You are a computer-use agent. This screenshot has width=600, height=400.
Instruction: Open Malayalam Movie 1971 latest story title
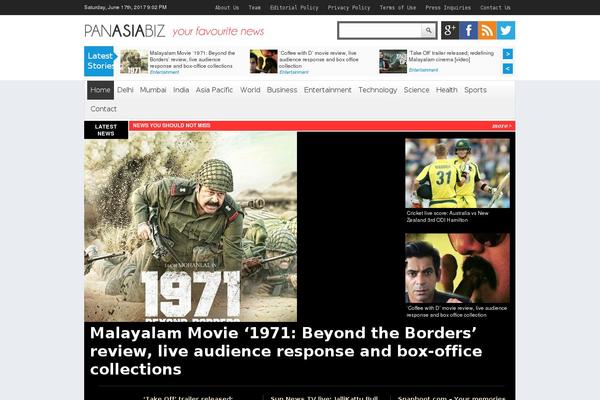click(192, 59)
